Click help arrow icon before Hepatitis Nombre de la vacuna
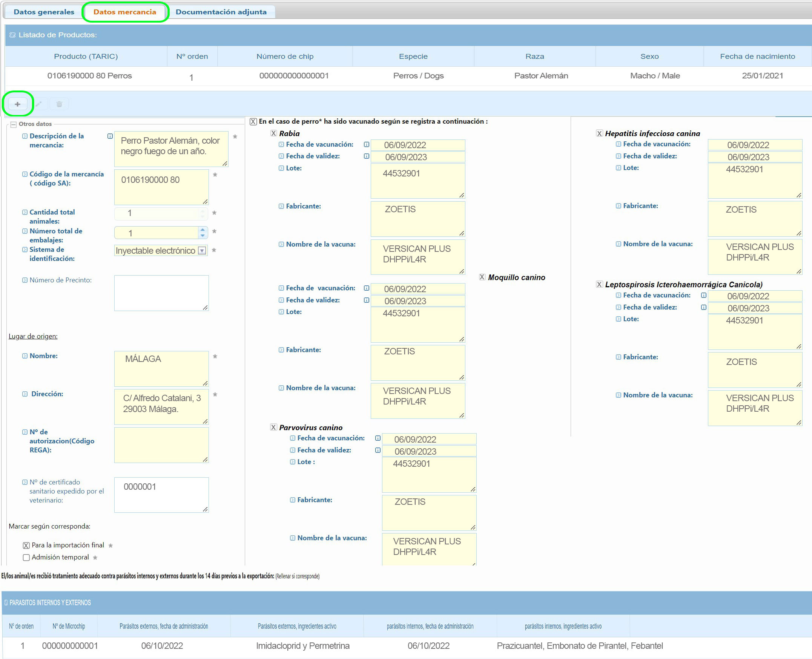Viewport: 812px width, 659px height. (x=619, y=244)
